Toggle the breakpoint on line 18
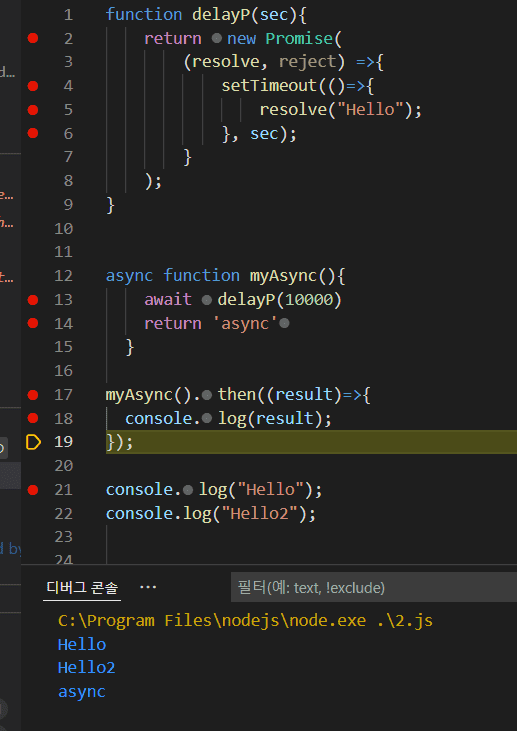This screenshot has width=517, height=731. click(x=33, y=418)
